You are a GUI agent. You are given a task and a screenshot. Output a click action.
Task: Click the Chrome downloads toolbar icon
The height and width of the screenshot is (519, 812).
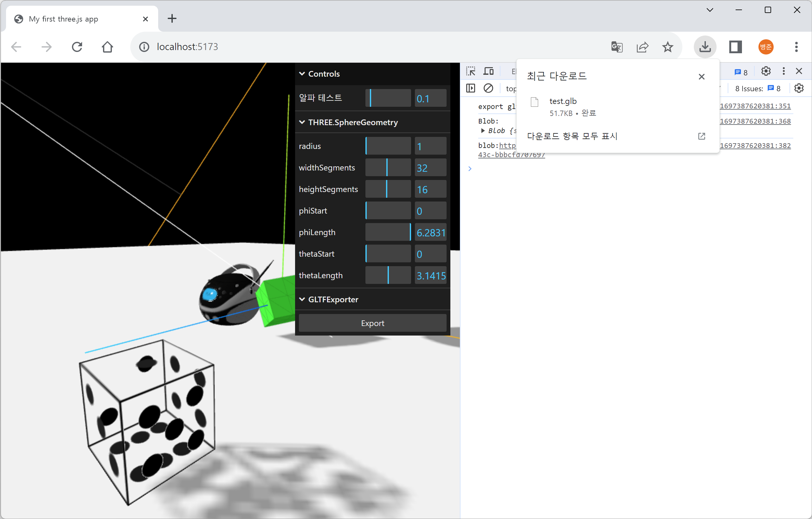coord(705,47)
